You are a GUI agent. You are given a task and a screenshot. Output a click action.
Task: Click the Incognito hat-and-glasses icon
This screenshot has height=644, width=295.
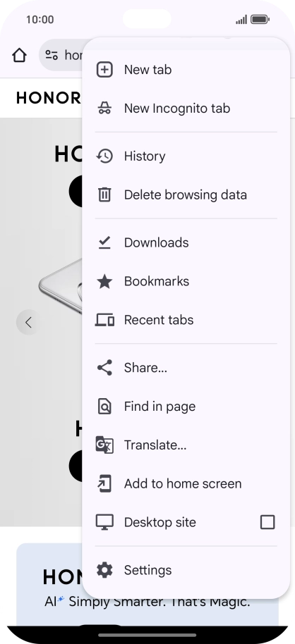(x=104, y=109)
